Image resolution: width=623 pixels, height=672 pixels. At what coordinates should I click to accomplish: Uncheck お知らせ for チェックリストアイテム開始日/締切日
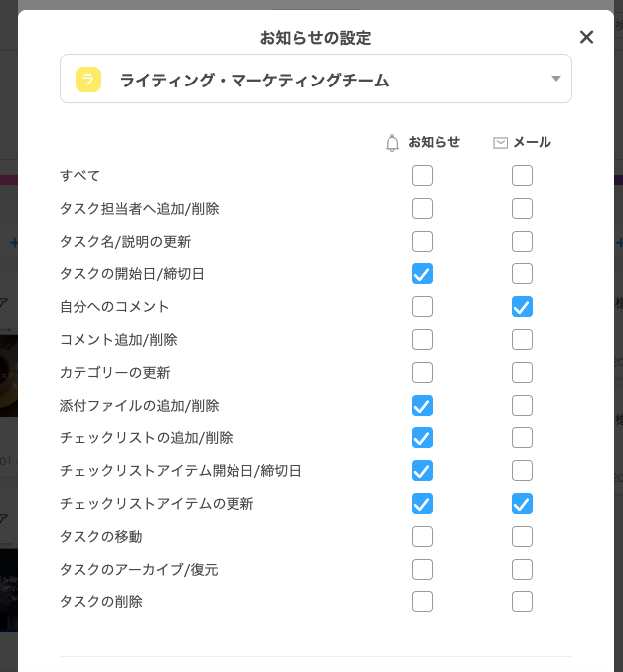click(422, 471)
